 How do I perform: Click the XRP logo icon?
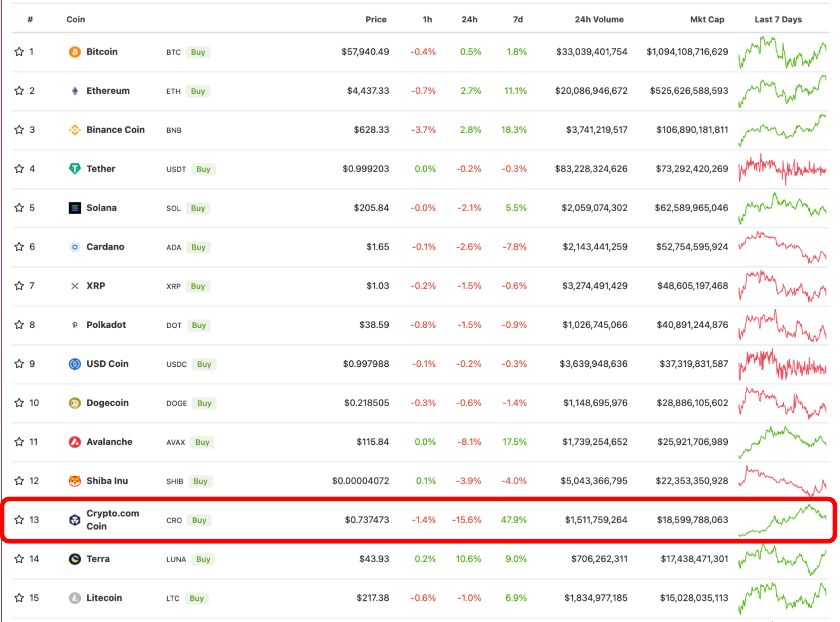75,286
